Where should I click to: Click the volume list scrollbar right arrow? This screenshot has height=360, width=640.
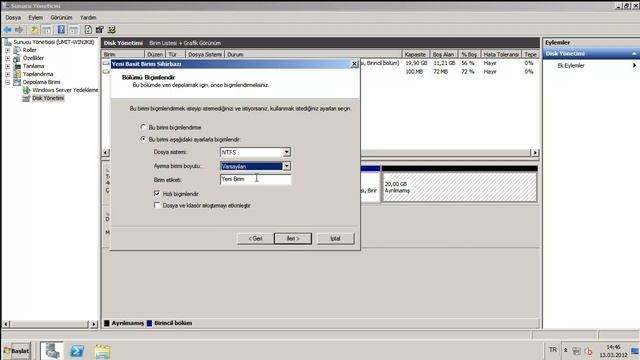(x=535, y=152)
